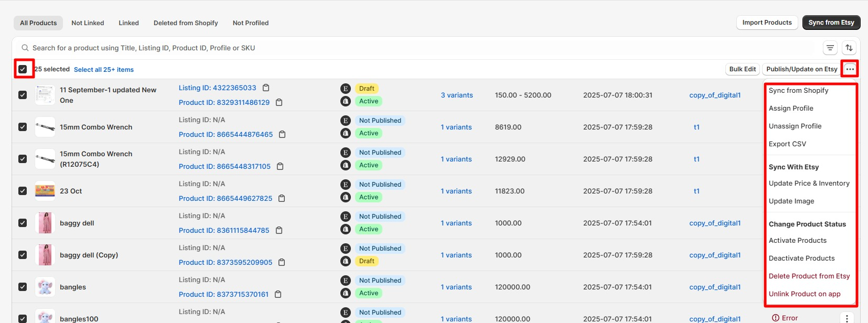Uncheck 11 September-1 updated New One checkbox
868x323 pixels.
point(23,95)
